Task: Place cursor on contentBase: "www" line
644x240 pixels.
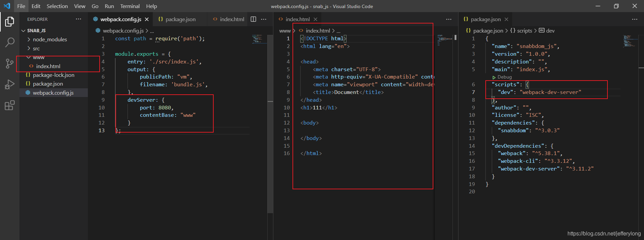Action: tap(168, 115)
